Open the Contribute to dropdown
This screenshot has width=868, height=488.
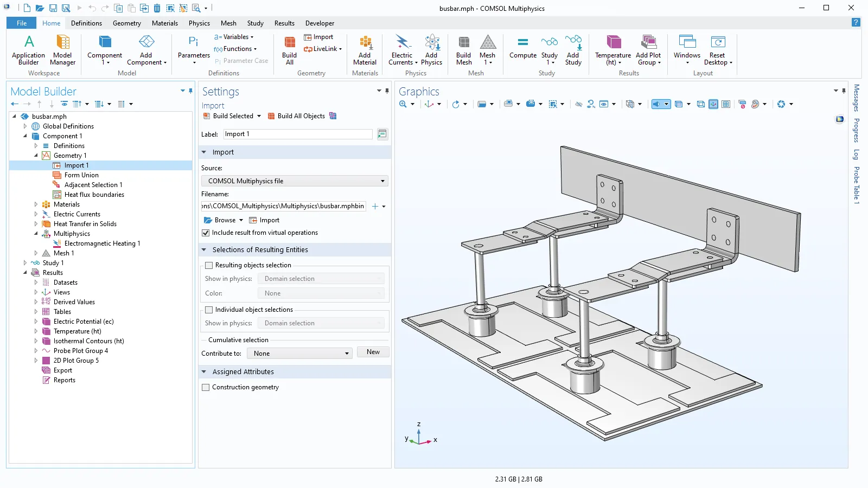(x=299, y=354)
